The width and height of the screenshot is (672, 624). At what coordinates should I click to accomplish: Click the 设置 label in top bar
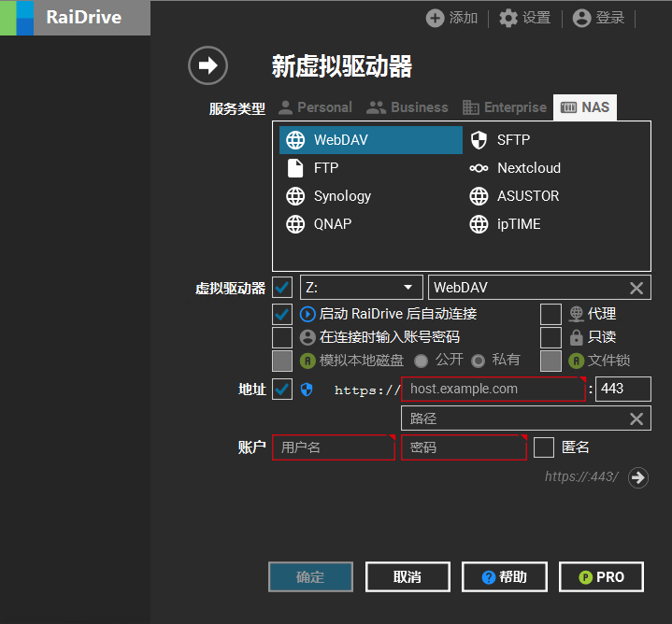point(536,18)
